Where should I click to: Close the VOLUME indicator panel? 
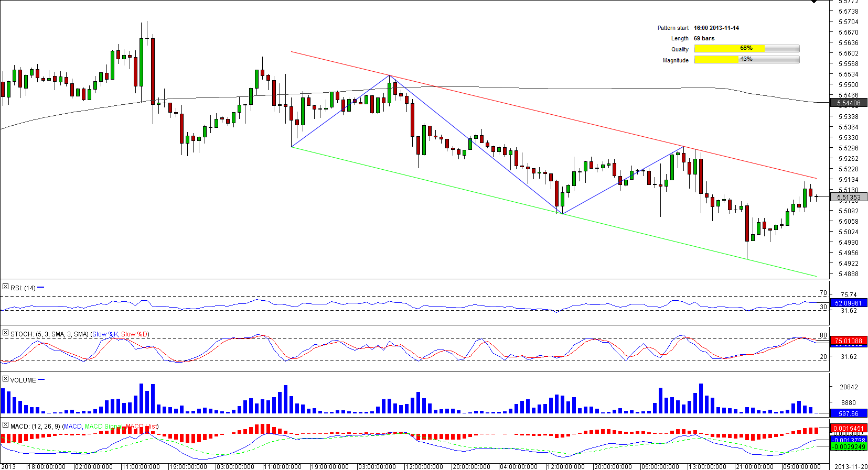coord(5,379)
